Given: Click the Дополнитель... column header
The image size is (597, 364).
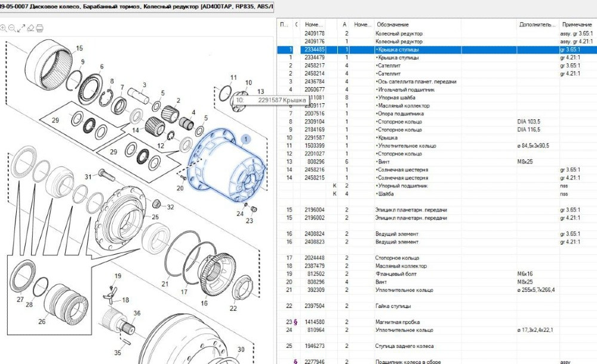Looking at the screenshot, I should click(x=537, y=24).
